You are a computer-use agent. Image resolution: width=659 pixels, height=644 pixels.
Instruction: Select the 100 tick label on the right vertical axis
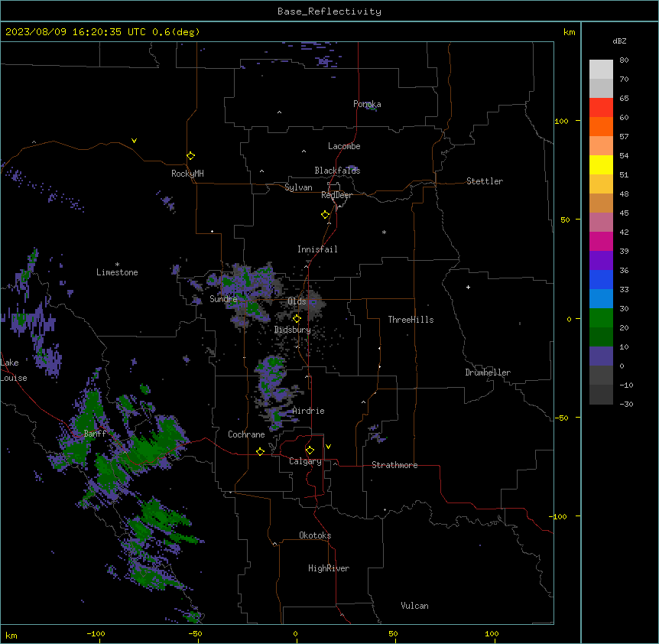point(561,121)
